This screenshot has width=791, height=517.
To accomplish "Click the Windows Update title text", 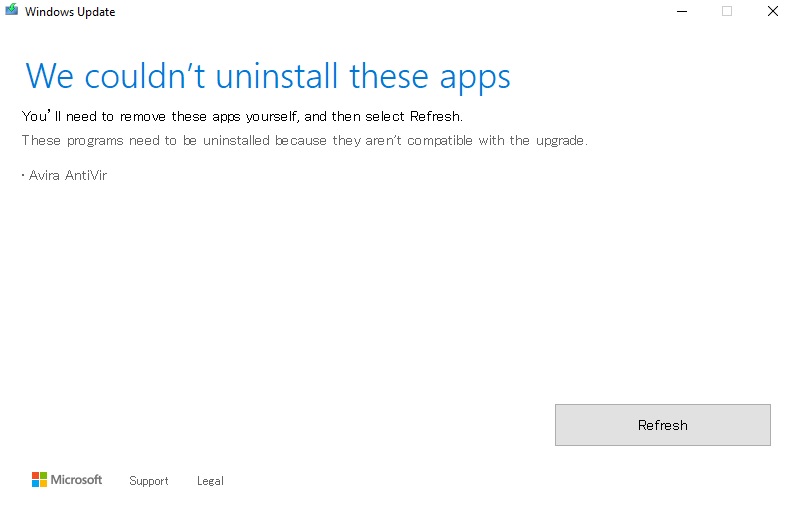I will pos(70,12).
